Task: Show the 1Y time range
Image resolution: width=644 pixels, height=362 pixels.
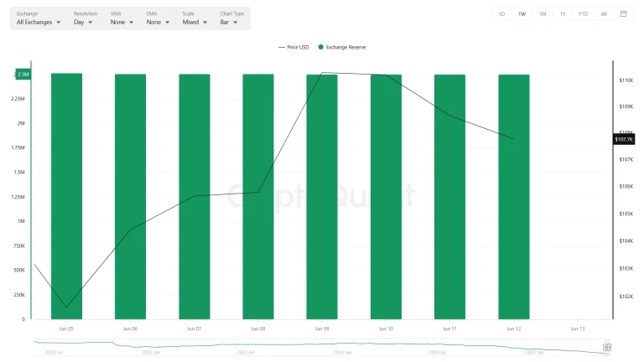Action: point(562,13)
